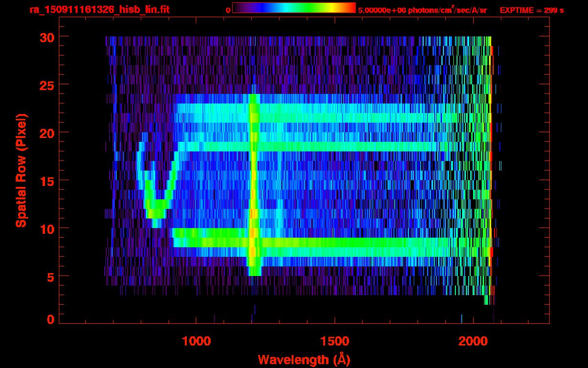
Task: Click the 1000 tick label on wavelength axis
Action: tap(196, 341)
